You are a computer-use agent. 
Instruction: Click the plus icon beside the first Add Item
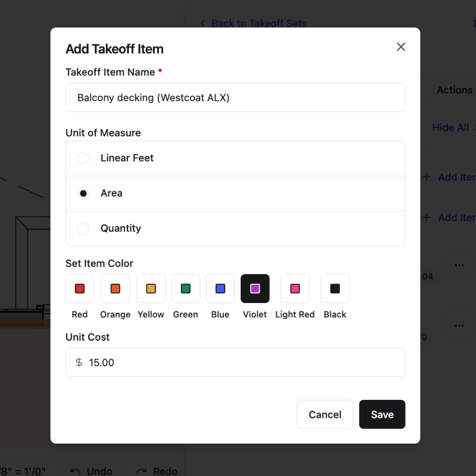pos(426,177)
